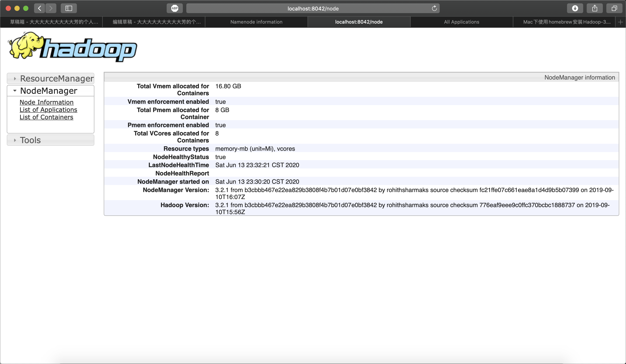This screenshot has height=364, width=626.
Task: Click the Safari forward arrow button
Action: [51, 9]
